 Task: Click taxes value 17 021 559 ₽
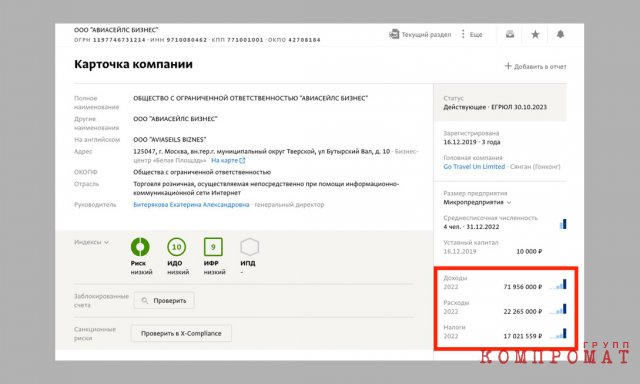click(522, 336)
